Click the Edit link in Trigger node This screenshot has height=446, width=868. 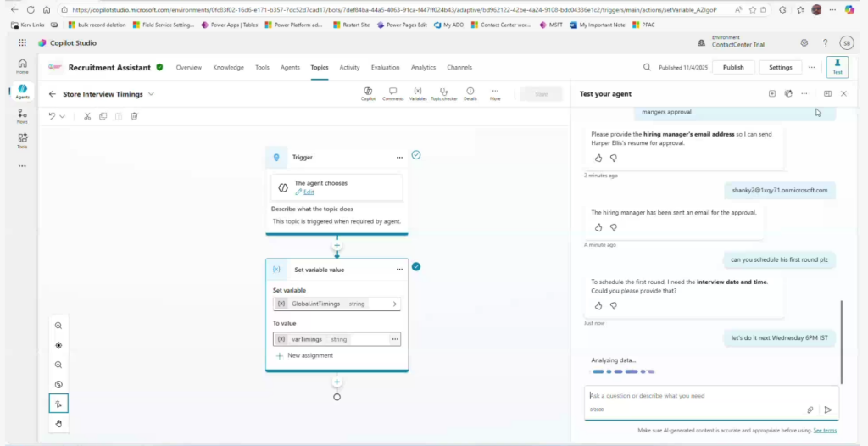(x=309, y=192)
